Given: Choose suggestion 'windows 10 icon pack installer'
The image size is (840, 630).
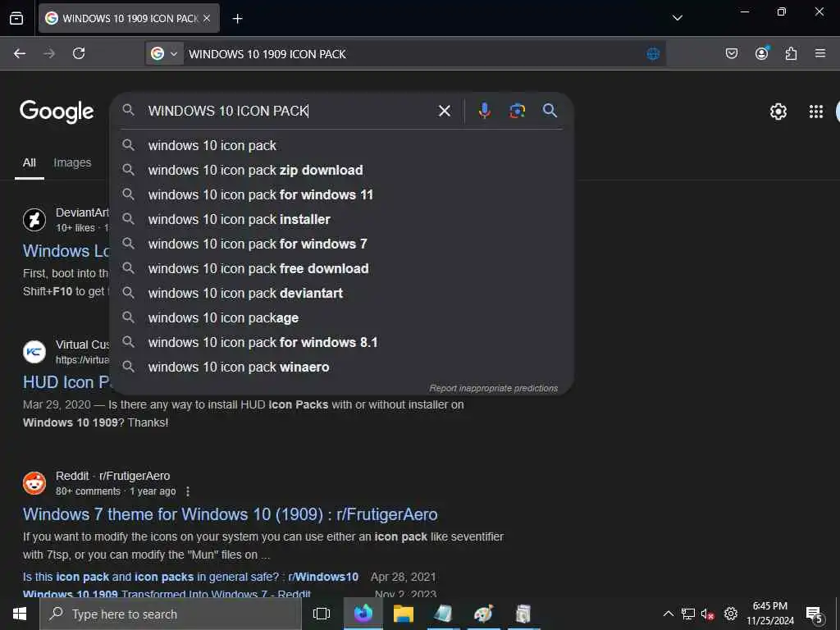Looking at the screenshot, I should (x=342, y=220).
